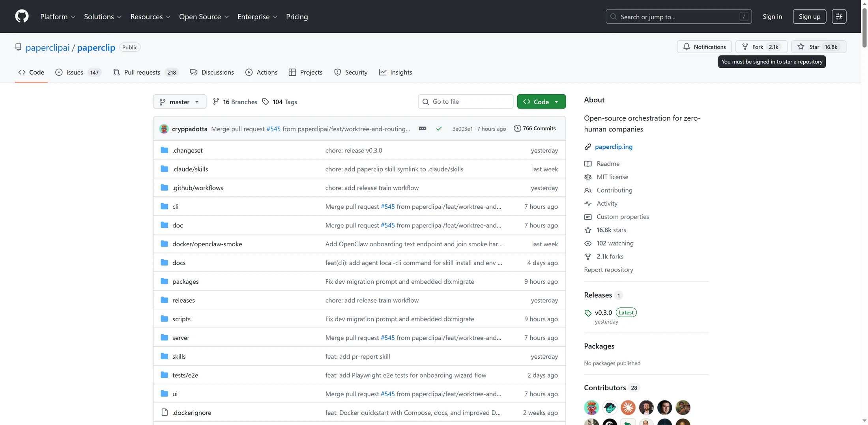Fork the repository using the Fork button

tap(761, 47)
